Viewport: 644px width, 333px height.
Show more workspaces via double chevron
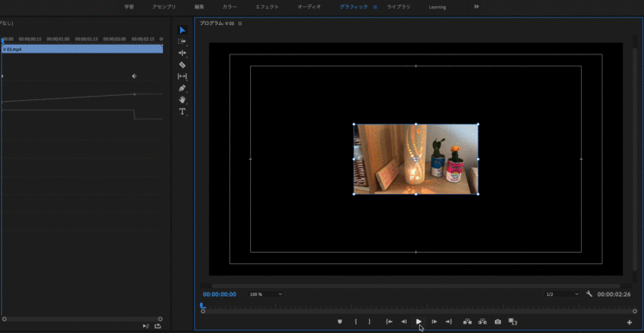[477, 7]
